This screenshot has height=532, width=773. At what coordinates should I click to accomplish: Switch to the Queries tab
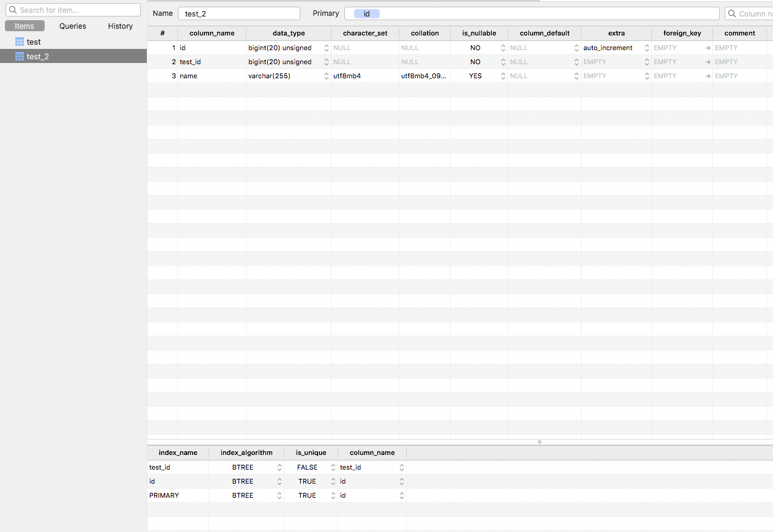[72, 26]
